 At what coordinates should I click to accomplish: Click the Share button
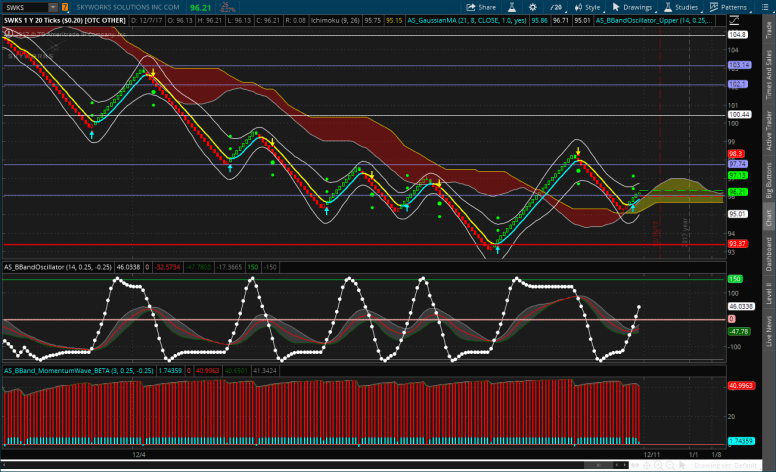487,6
